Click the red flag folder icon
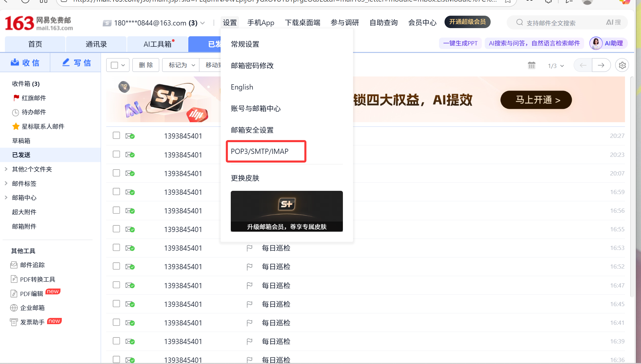The image size is (641, 364). pyautogui.click(x=16, y=98)
